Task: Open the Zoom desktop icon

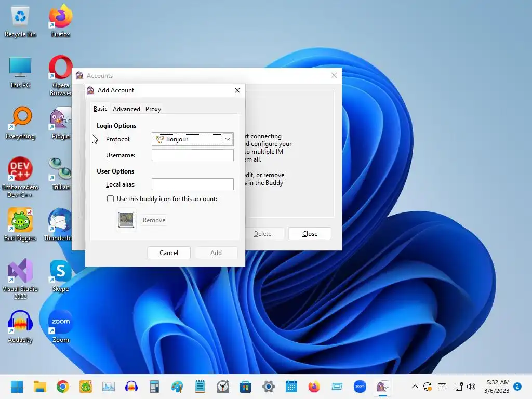Action: point(60,327)
